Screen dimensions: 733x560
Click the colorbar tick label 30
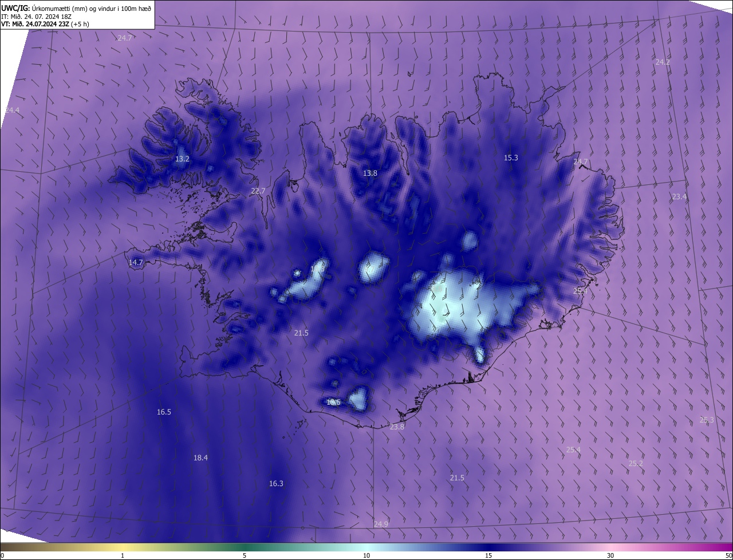pos(610,555)
